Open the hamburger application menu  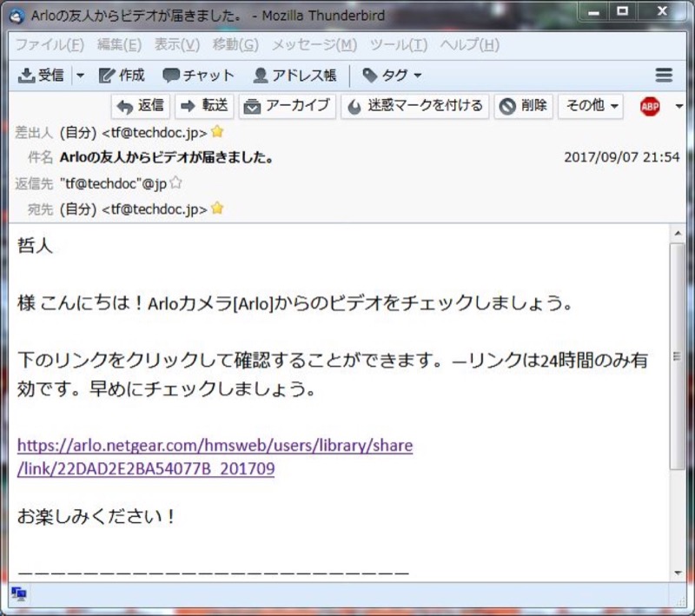pos(664,76)
